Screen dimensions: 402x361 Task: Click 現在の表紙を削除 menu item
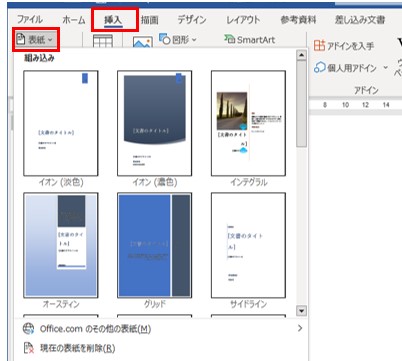[161, 348]
